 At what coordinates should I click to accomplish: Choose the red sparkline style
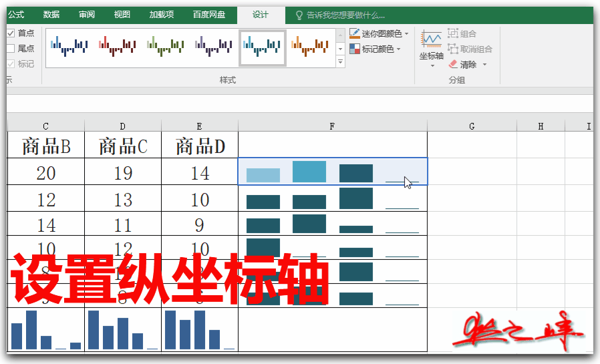click(x=117, y=47)
